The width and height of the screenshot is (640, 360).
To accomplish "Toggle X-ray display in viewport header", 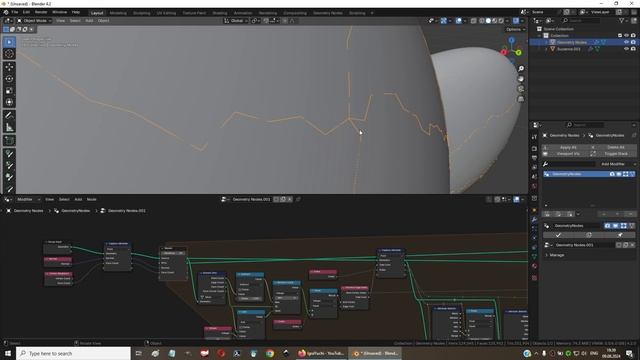I will [x=473, y=21].
